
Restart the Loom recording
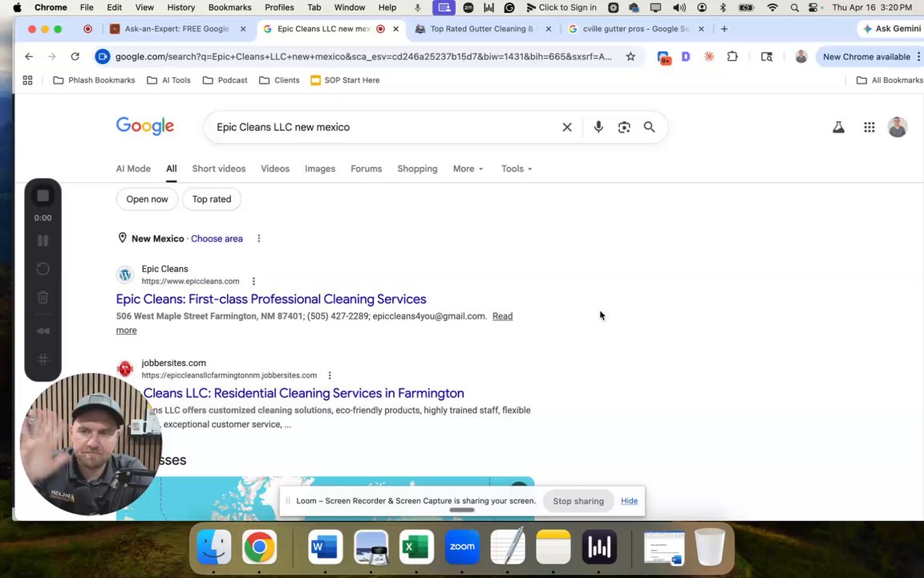coord(43,269)
